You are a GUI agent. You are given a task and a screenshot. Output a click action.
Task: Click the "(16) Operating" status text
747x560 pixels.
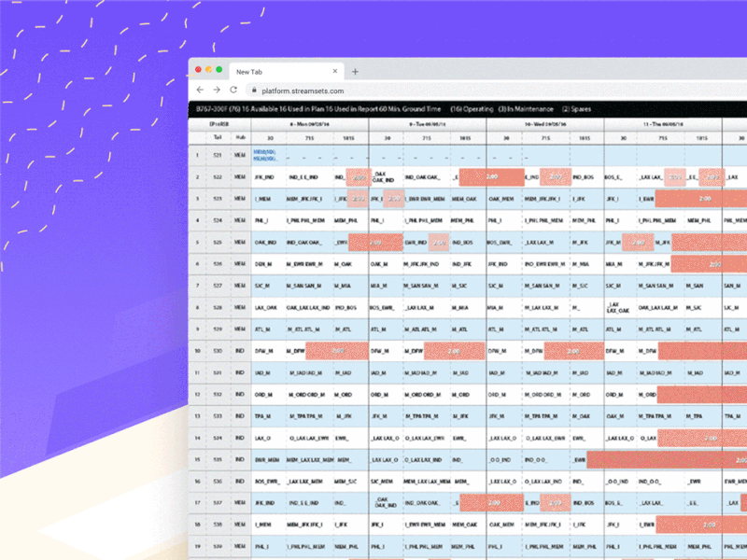pos(472,109)
